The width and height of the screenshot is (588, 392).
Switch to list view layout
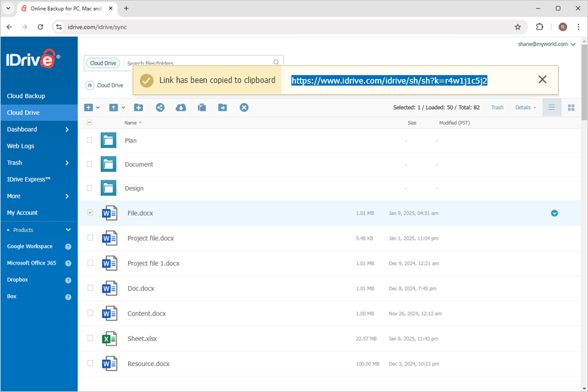[551, 108]
